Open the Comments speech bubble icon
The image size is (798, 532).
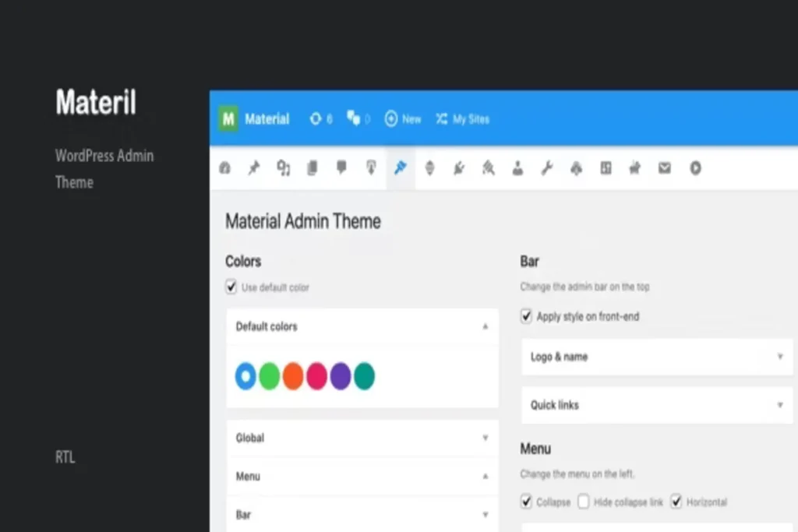[x=341, y=167]
